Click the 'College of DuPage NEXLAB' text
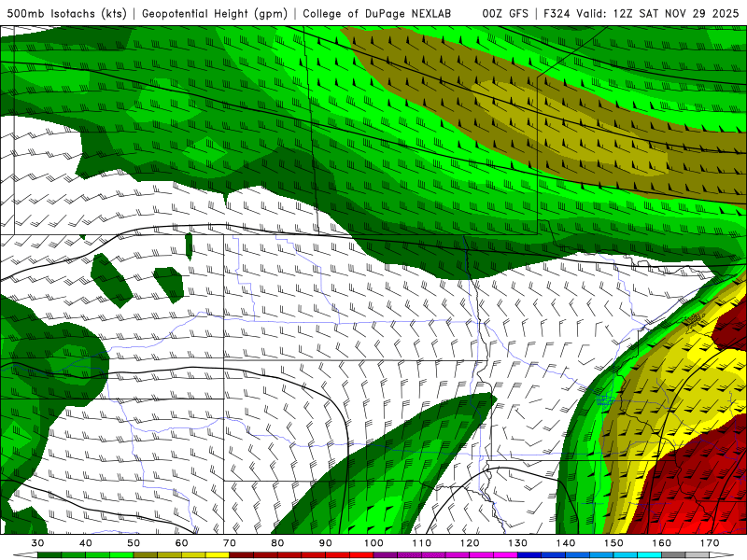 coord(377,13)
